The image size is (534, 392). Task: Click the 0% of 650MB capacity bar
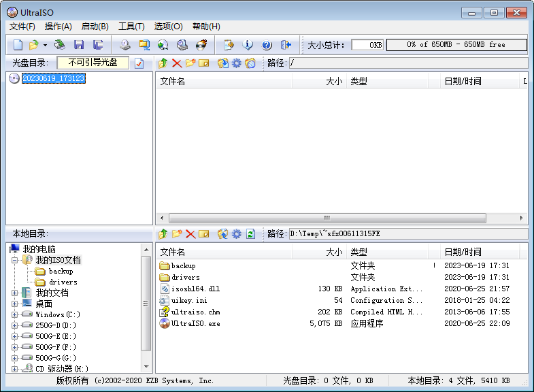pyautogui.click(x=456, y=45)
